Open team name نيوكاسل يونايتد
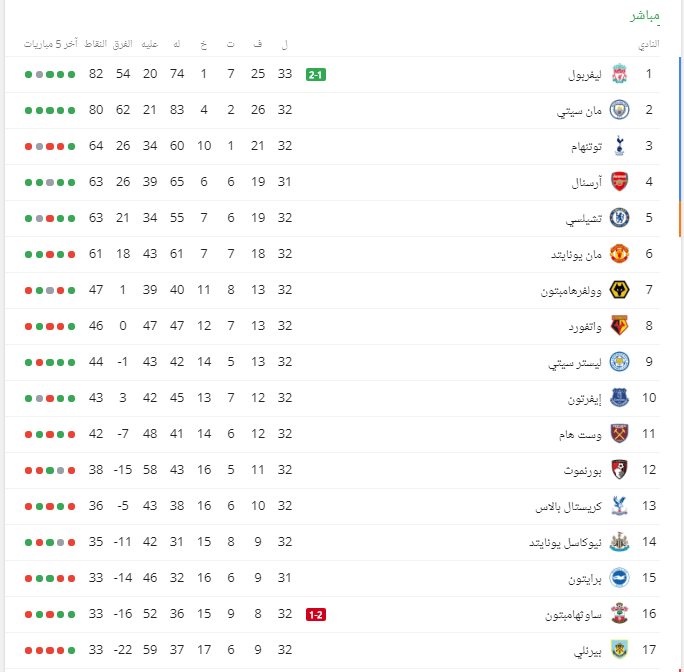Screen dimensions: 684x672 point(565,542)
